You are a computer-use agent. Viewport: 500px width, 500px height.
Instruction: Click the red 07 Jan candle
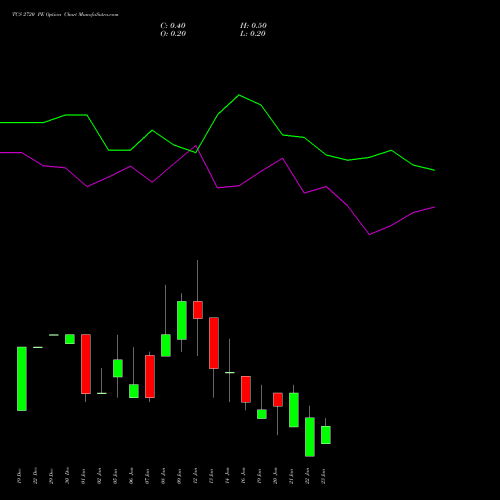(x=150, y=376)
